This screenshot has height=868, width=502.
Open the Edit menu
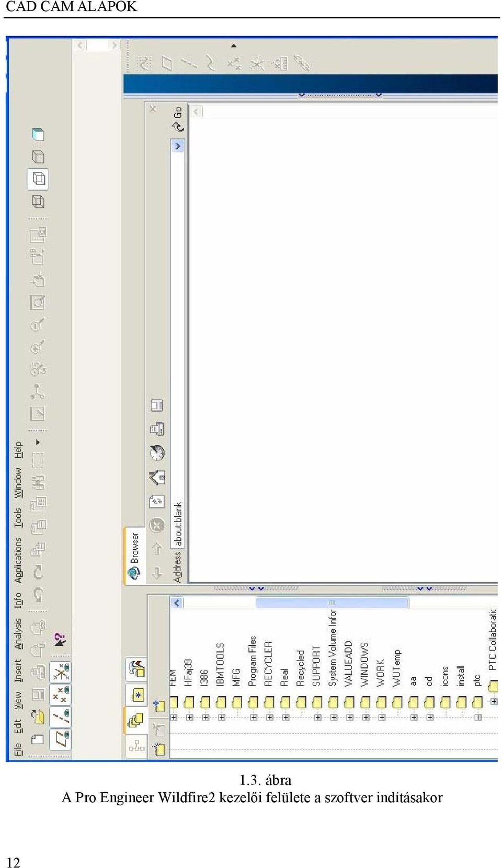(18, 726)
